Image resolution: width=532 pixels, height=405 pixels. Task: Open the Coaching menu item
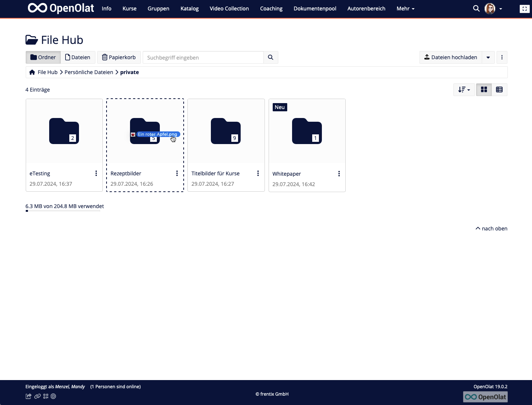(271, 9)
